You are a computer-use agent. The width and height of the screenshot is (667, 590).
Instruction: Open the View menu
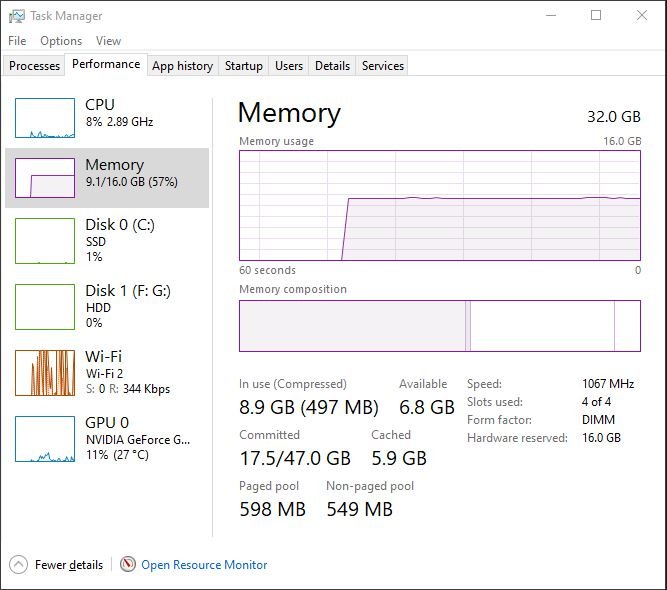[x=108, y=41]
